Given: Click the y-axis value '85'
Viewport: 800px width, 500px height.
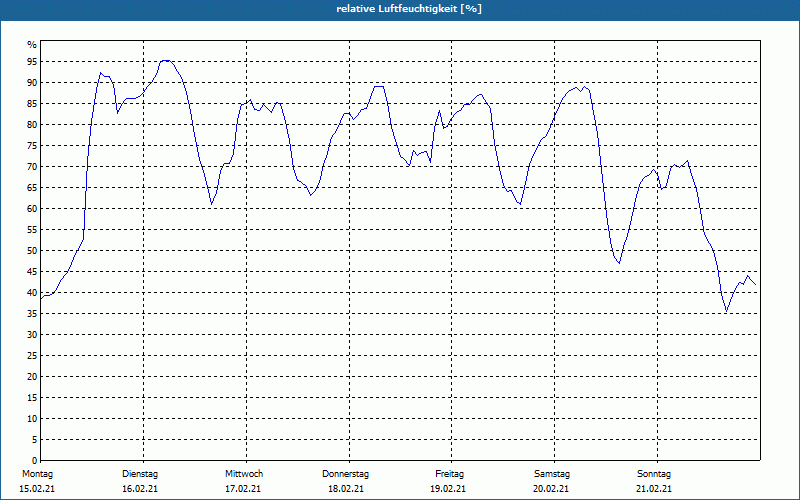Looking at the screenshot, I should pos(32,104).
